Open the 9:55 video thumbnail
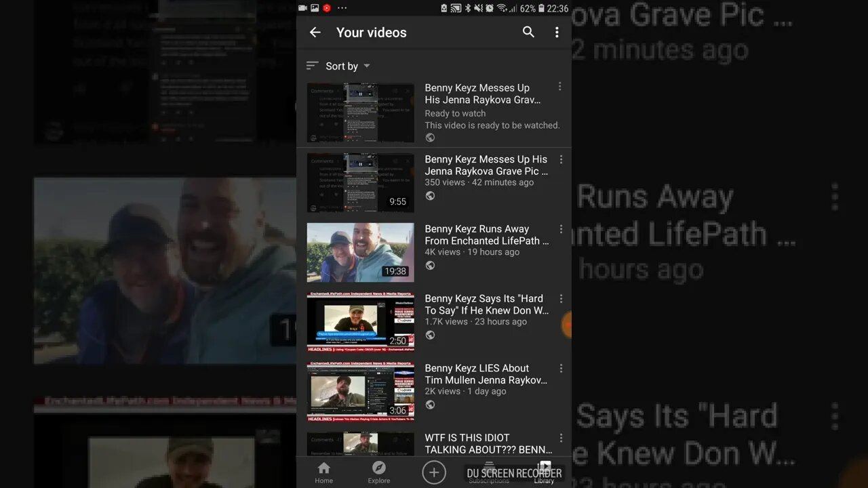868x488 pixels. (360, 183)
